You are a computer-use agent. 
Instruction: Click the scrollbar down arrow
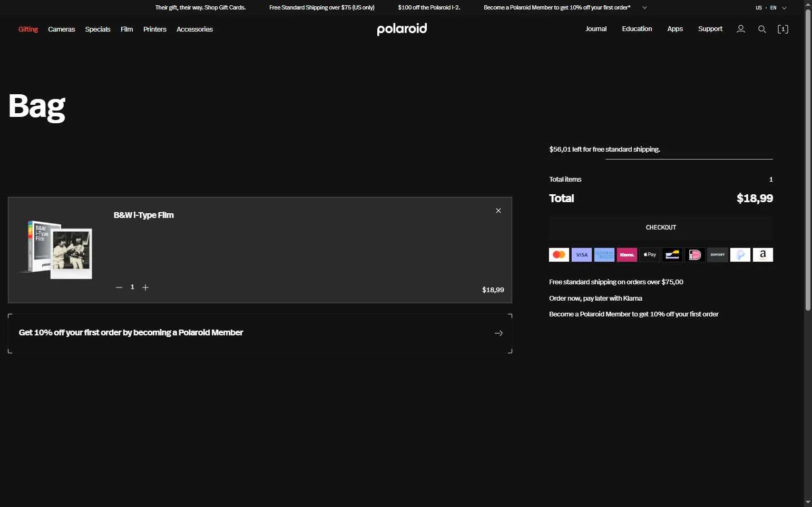pos(808,502)
